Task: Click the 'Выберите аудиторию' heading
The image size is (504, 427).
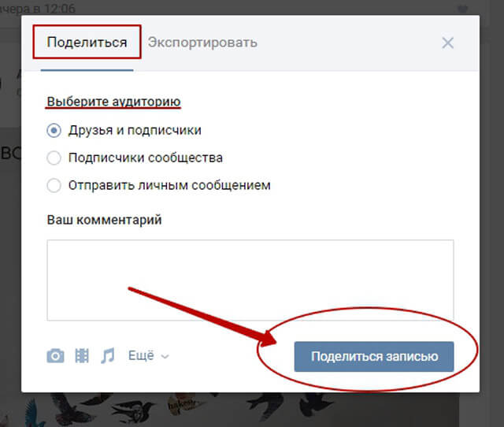Action: tap(113, 102)
